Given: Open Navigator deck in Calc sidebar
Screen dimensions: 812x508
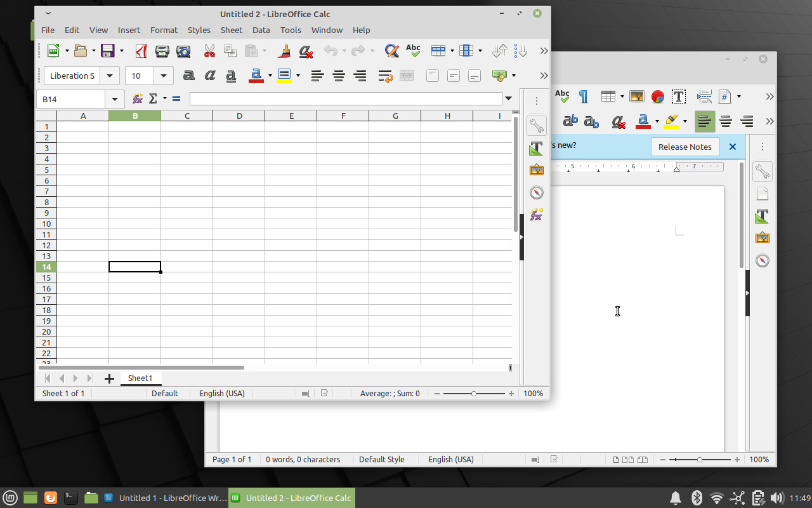Looking at the screenshot, I should 537,192.
